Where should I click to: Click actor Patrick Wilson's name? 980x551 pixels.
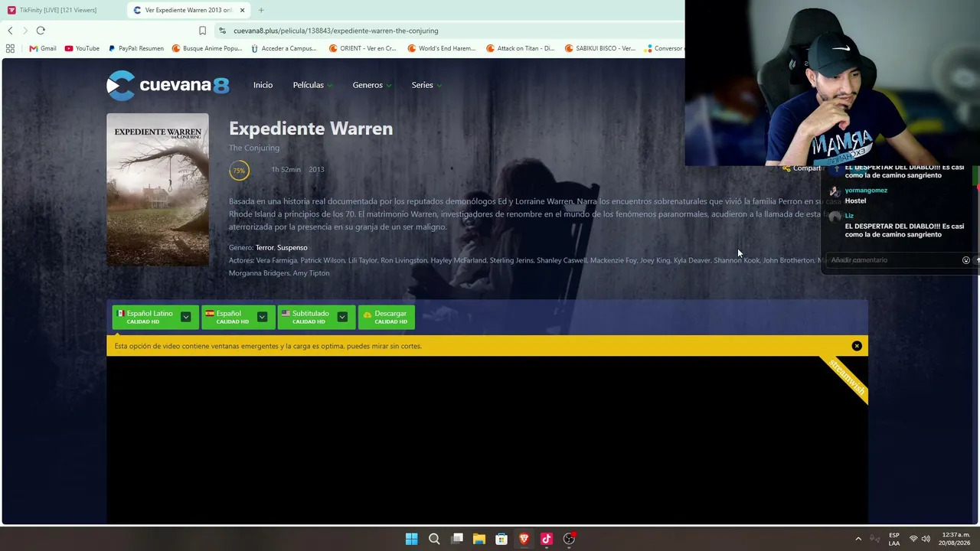[322, 260]
